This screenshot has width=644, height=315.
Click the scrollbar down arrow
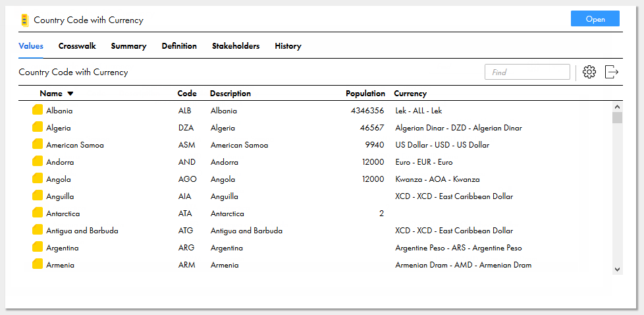pyautogui.click(x=617, y=270)
